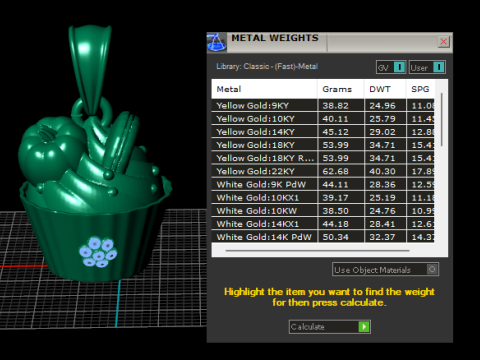The height and width of the screenshot is (360, 480).
Task: Click the green play arrow on Calculate
Action: 364,327
